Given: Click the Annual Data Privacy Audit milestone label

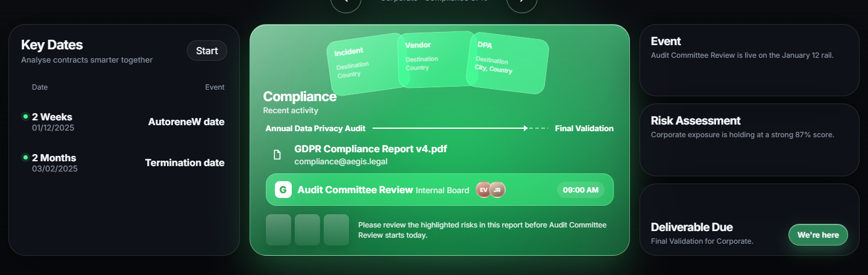Looking at the screenshot, I should [x=315, y=128].
